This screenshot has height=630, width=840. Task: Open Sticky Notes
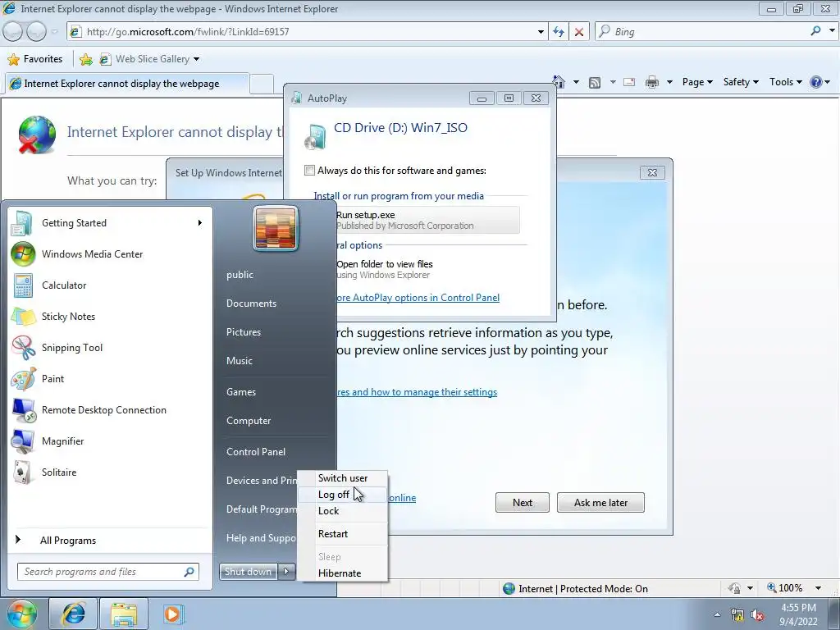pyautogui.click(x=111, y=316)
